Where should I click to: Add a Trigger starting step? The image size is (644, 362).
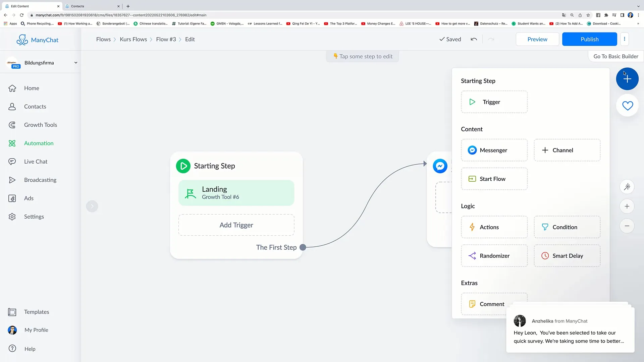pos(494,102)
